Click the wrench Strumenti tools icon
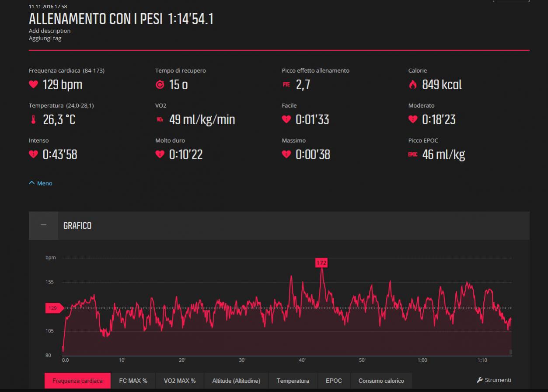The width and height of the screenshot is (548, 392). point(479,380)
